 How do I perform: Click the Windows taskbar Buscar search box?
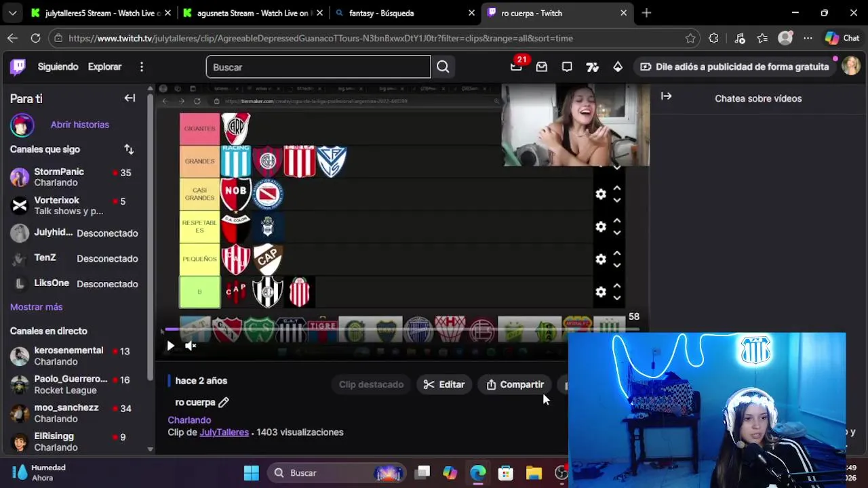[x=336, y=472]
